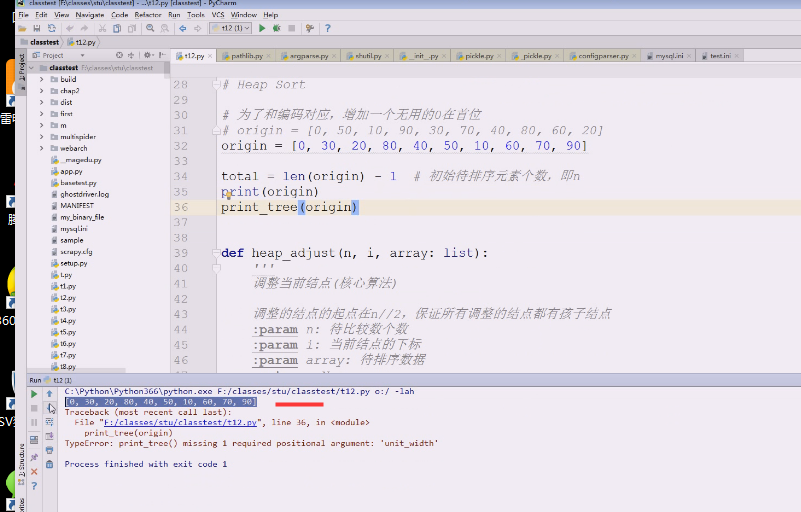This screenshot has height=512, width=801.
Task: Open t12 (1) run configuration dropdown
Action: [230, 29]
